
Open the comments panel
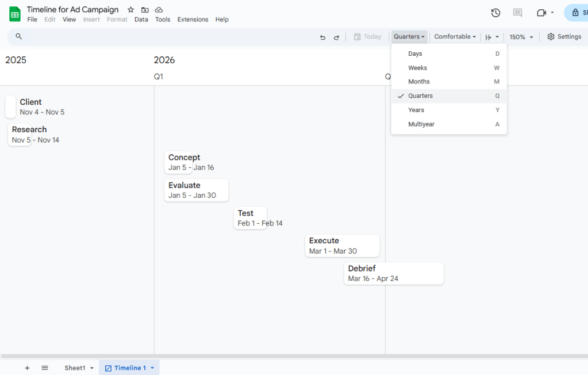point(517,12)
